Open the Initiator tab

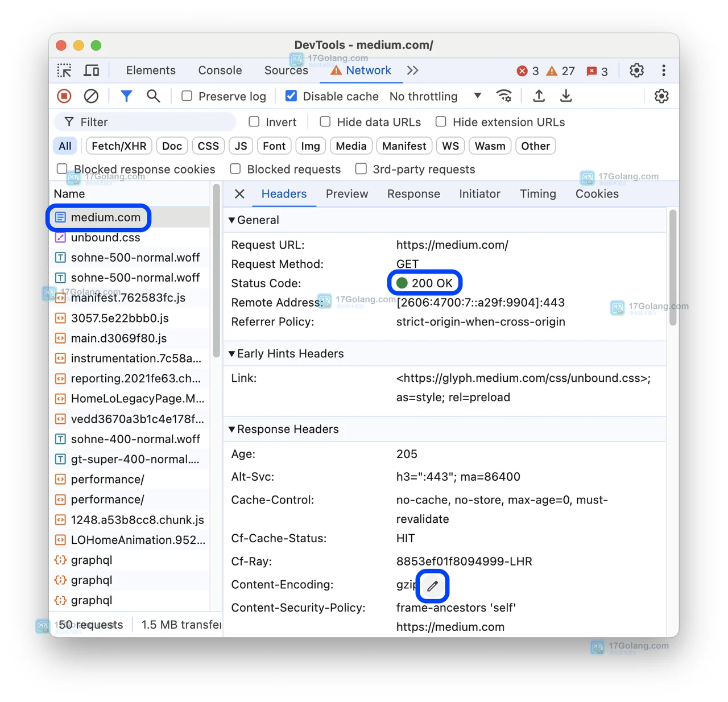click(479, 194)
